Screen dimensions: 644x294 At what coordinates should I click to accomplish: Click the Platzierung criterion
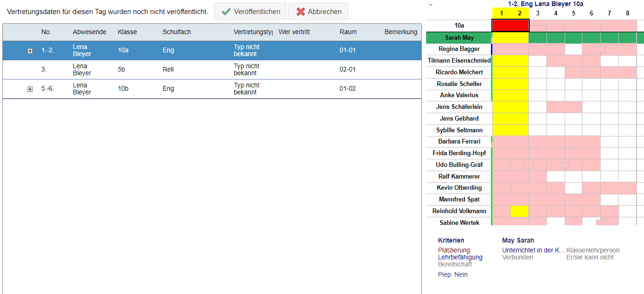[x=454, y=250]
